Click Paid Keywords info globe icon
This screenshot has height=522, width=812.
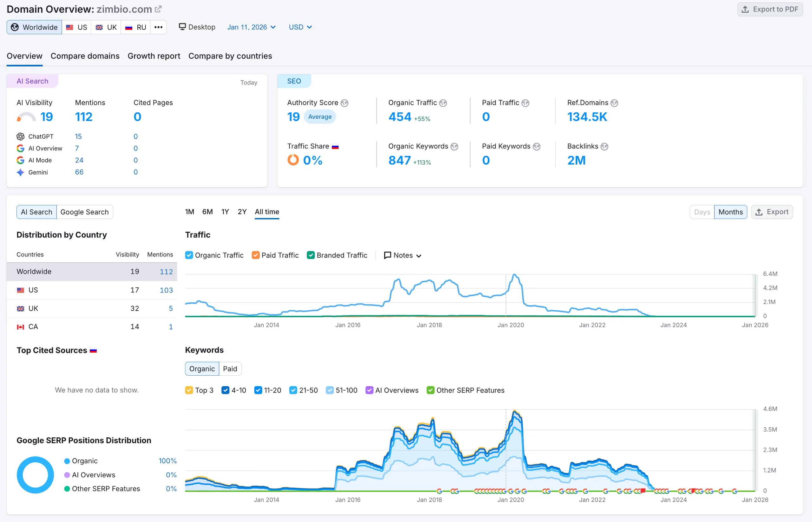(537, 146)
